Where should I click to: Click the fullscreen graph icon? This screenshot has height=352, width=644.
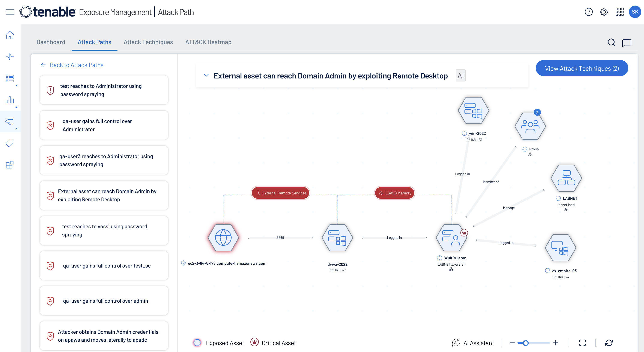pos(582,343)
